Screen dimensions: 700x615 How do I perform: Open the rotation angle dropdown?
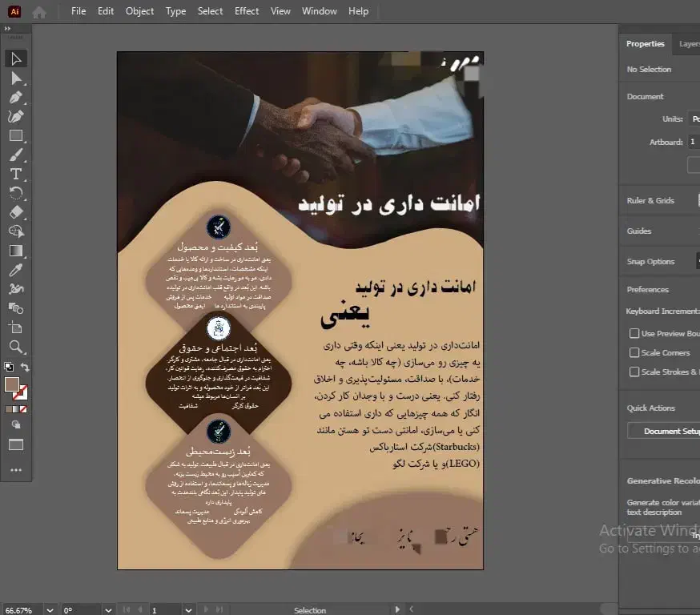click(x=108, y=609)
